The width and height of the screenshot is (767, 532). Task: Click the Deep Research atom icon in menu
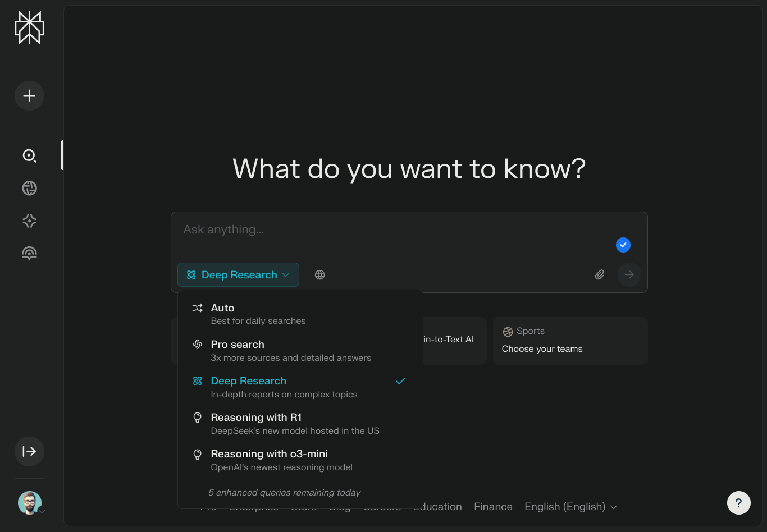click(197, 381)
